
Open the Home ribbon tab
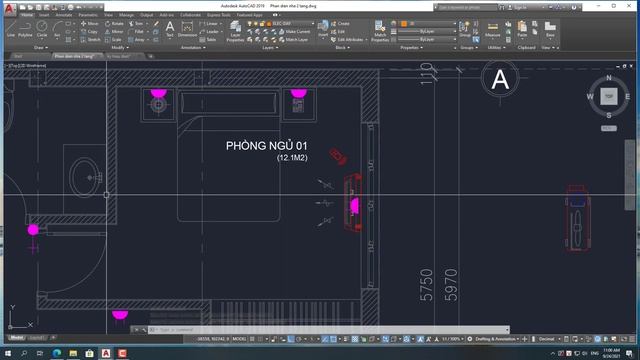[27, 15]
